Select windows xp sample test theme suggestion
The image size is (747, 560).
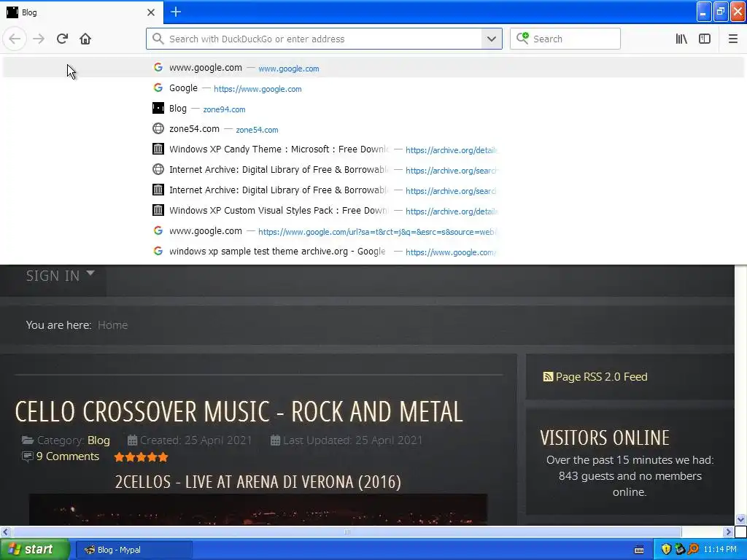373,252
